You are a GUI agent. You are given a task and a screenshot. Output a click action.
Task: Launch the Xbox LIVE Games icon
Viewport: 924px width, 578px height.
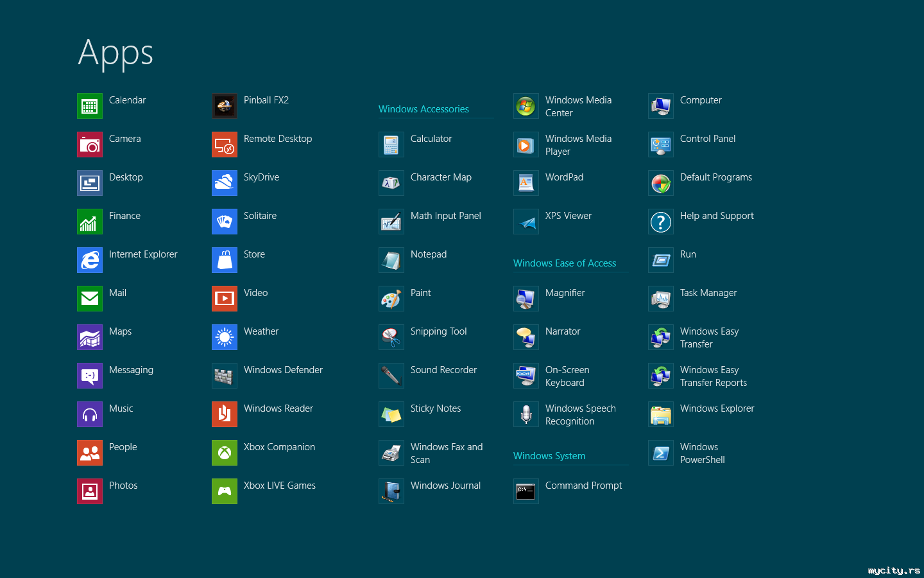(x=225, y=491)
